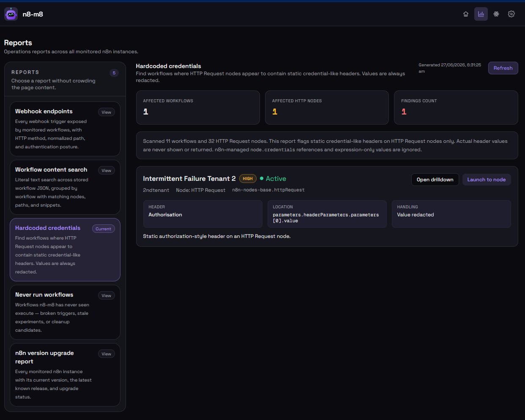Click the n8-m8 robot logo icon
The width and height of the screenshot is (525, 420).
pos(11,14)
